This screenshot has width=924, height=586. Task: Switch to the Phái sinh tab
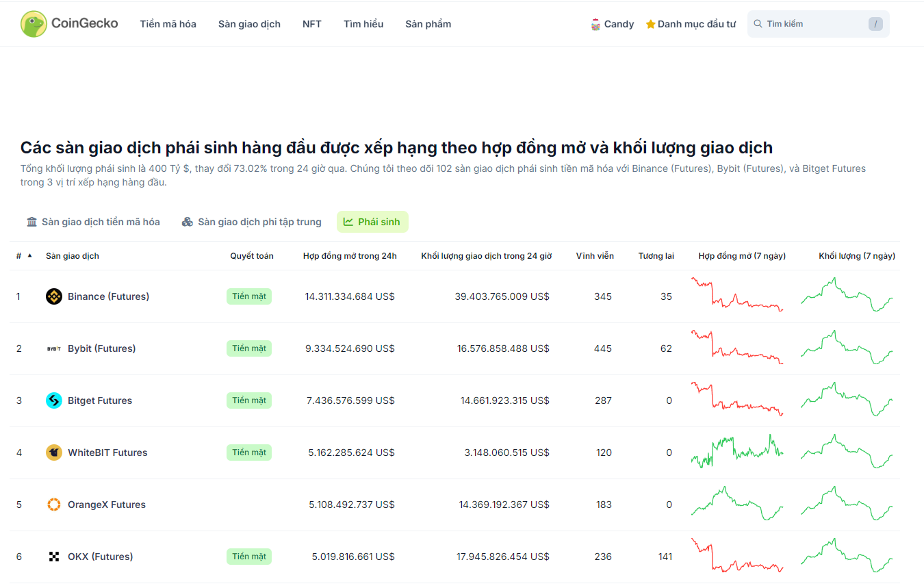(x=372, y=221)
